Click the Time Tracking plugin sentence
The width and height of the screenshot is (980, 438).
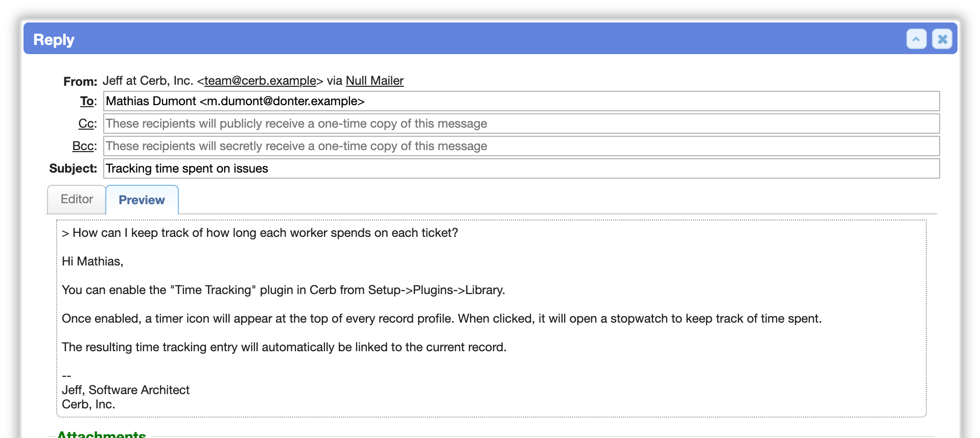tap(284, 290)
